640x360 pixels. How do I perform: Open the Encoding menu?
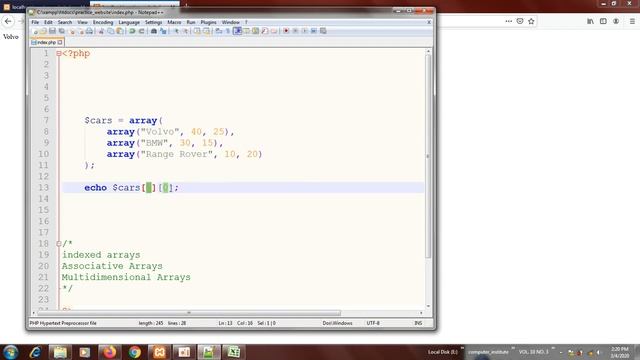[x=103, y=22]
